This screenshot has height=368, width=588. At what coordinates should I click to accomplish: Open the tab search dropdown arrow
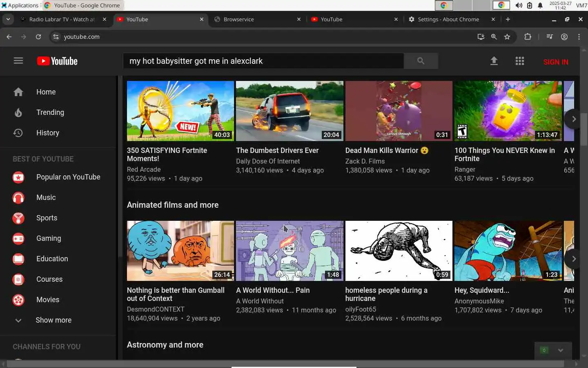point(8,19)
